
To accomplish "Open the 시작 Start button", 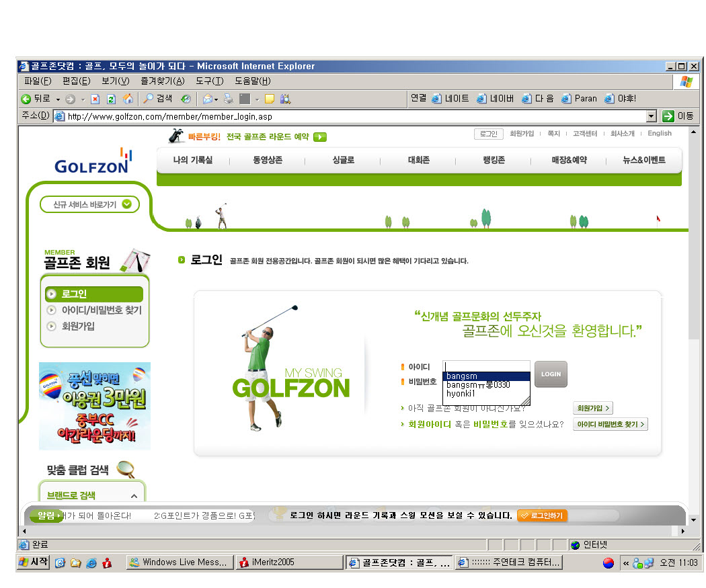I will (x=34, y=562).
